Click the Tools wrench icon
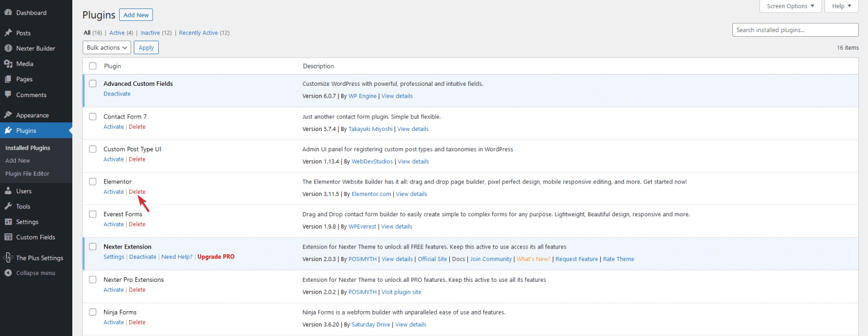 (x=8, y=207)
